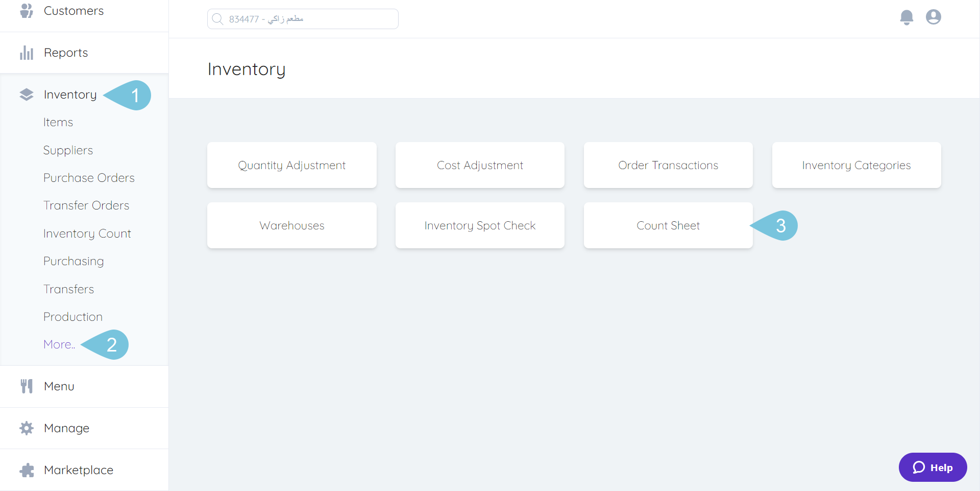The image size is (980, 491).
Task: Click the Customers people icon
Action: pyautogui.click(x=27, y=11)
